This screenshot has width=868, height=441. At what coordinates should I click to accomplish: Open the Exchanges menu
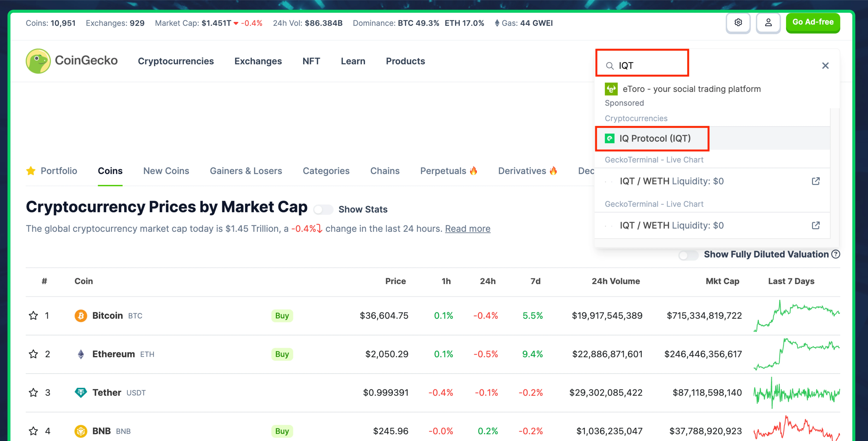pos(258,61)
